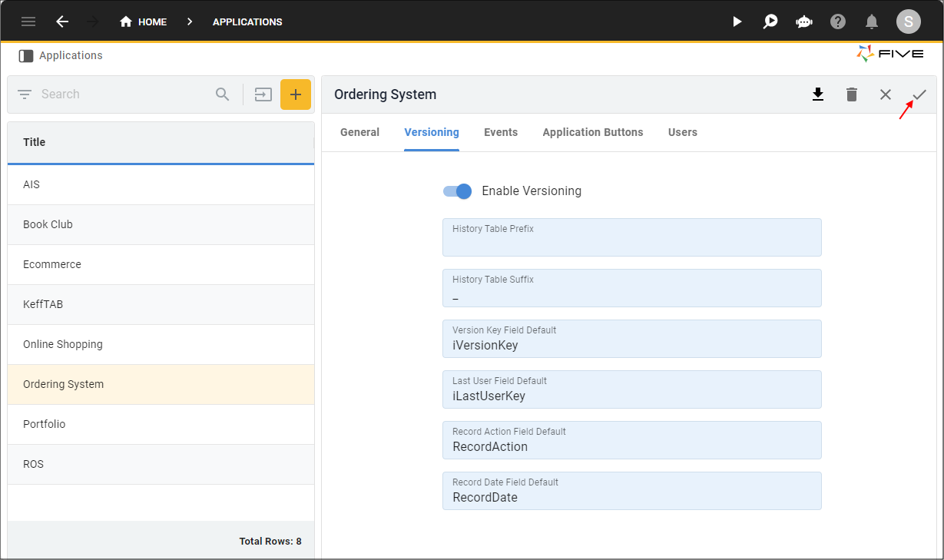Click the Last User Field Default field
Viewport: 944px width, 560px height.
[632, 389]
